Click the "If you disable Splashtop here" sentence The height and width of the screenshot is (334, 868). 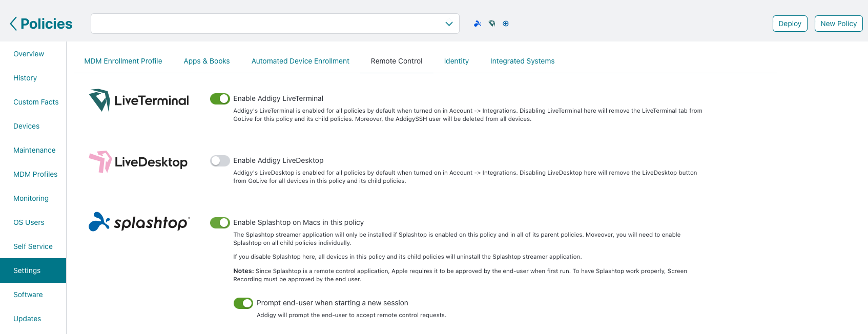[x=407, y=257]
